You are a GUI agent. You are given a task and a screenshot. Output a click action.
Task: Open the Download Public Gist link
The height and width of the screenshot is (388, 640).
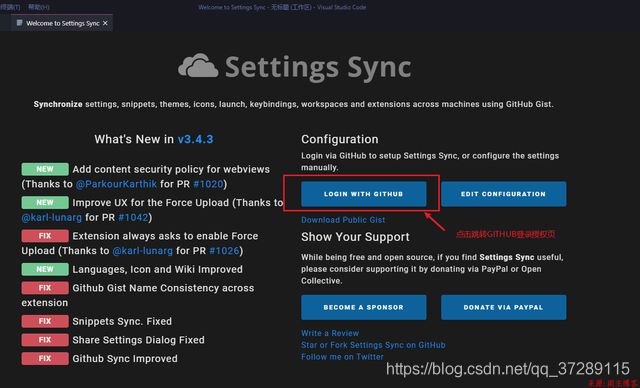tap(343, 220)
